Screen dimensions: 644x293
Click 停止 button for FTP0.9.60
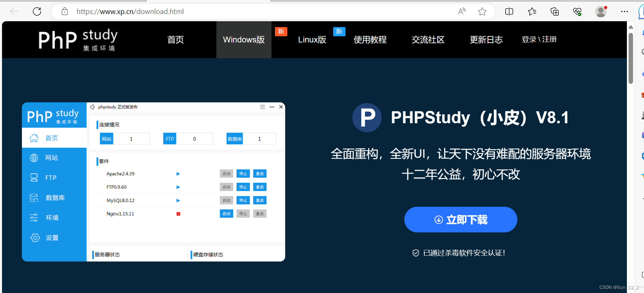pos(243,187)
